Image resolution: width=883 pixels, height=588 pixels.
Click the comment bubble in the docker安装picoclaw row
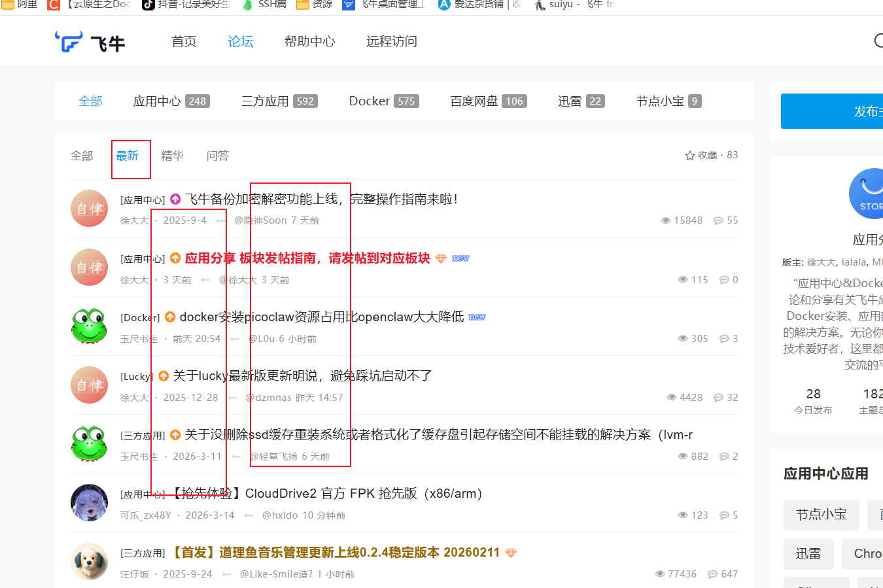click(x=724, y=339)
